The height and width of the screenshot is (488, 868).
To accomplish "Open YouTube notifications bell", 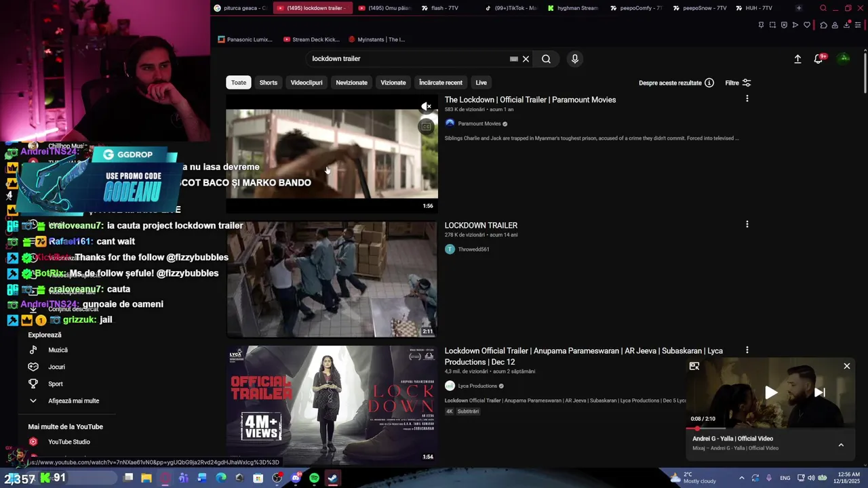I will click(x=818, y=59).
